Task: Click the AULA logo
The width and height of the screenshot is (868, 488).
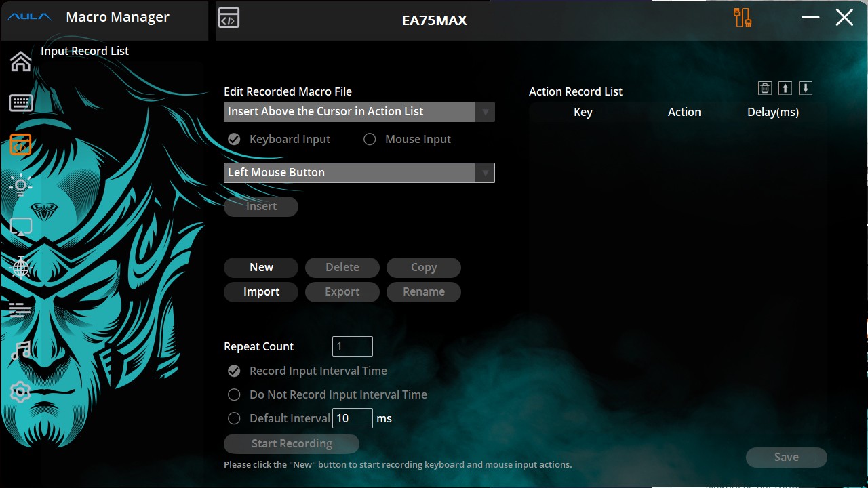Action: pos(30,18)
